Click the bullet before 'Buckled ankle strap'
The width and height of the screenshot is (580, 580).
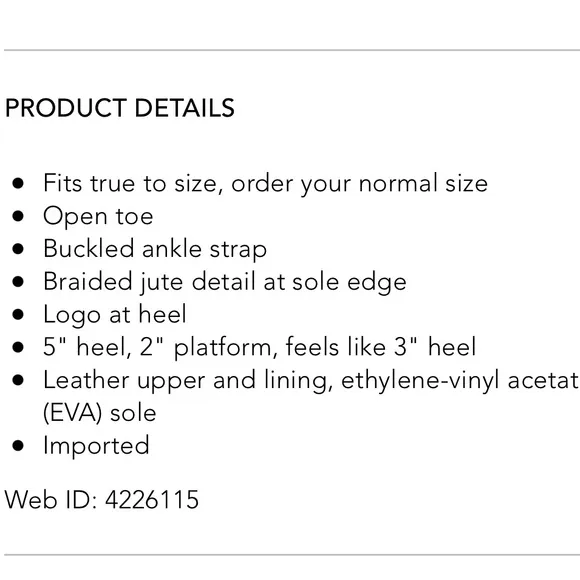tap(18, 249)
